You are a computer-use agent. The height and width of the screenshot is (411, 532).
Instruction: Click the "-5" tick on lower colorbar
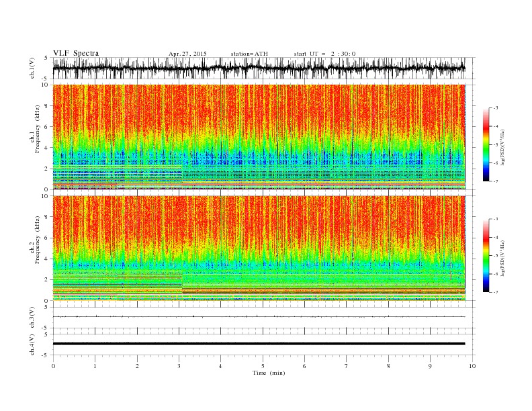coord(496,256)
